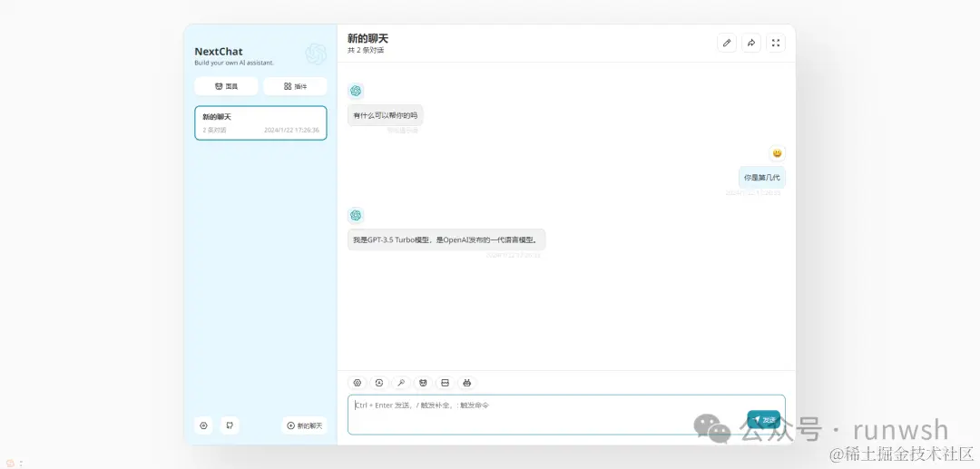
Task: Open the 面具 mask panel
Action: 226,86
